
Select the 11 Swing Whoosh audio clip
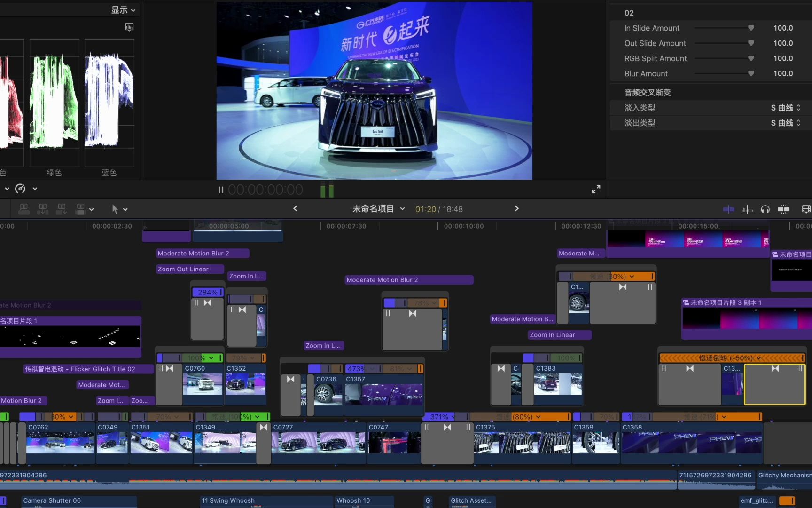tap(266, 501)
